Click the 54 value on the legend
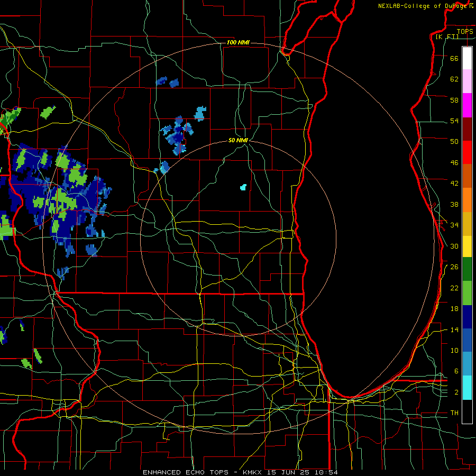Viewport: 476px width, 476px height. click(x=454, y=121)
